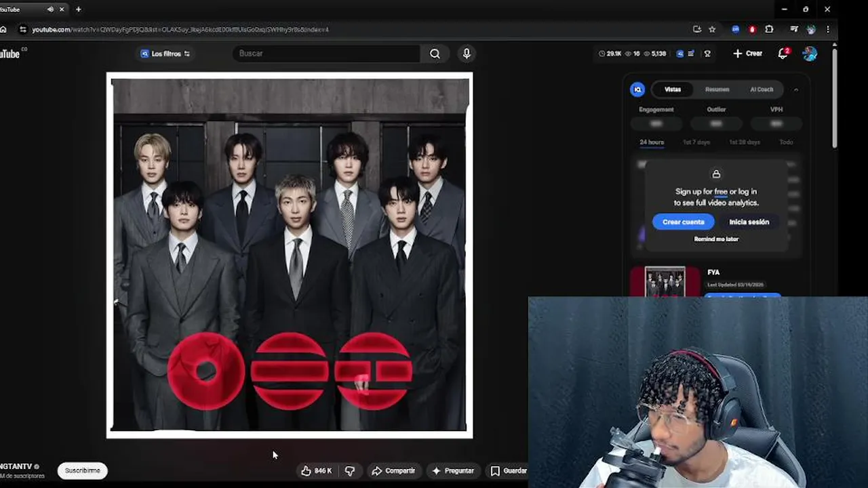Image resolution: width=868 pixels, height=488 pixels.
Task: Close the YouTube browser tab
Action: click(x=62, y=9)
